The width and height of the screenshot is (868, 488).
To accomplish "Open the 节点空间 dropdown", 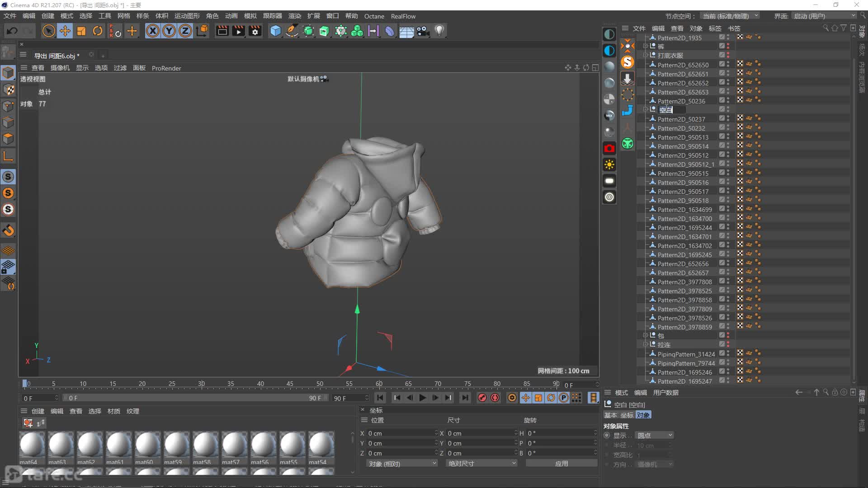I will [730, 16].
